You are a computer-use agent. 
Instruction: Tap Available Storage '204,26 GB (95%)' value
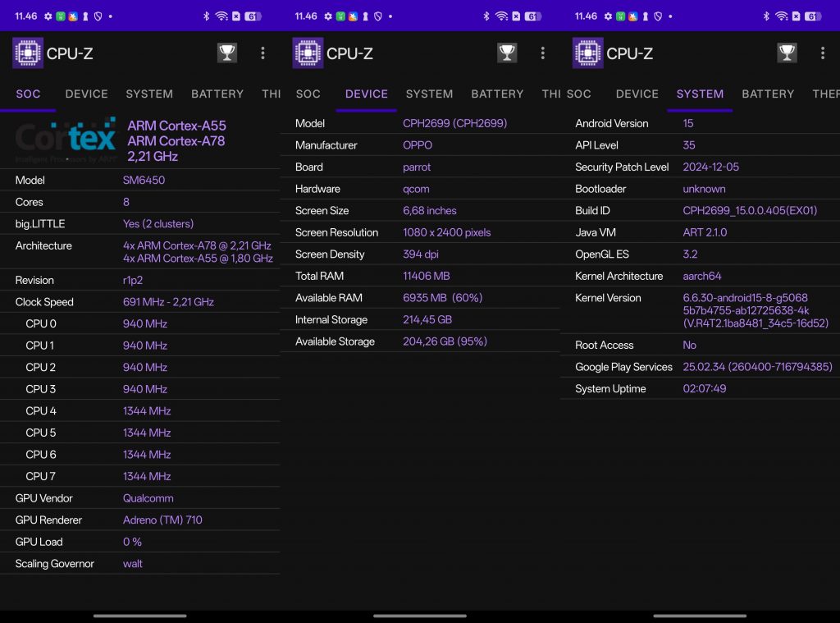pos(445,341)
